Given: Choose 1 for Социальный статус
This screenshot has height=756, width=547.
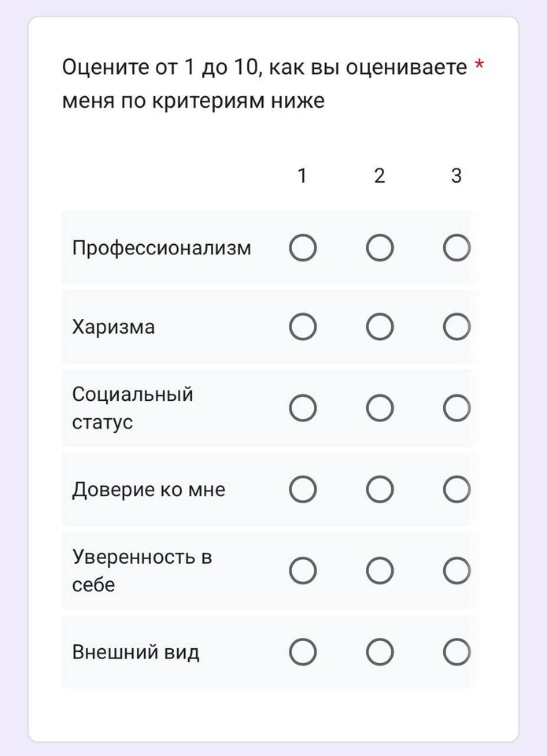Looking at the screenshot, I should 303,408.
